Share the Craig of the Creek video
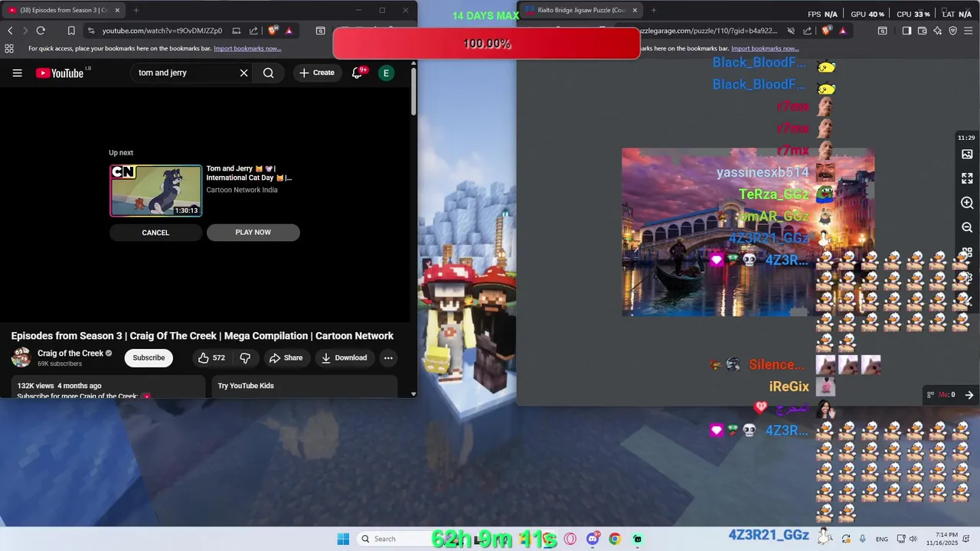The image size is (980, 551). (286, 357)
